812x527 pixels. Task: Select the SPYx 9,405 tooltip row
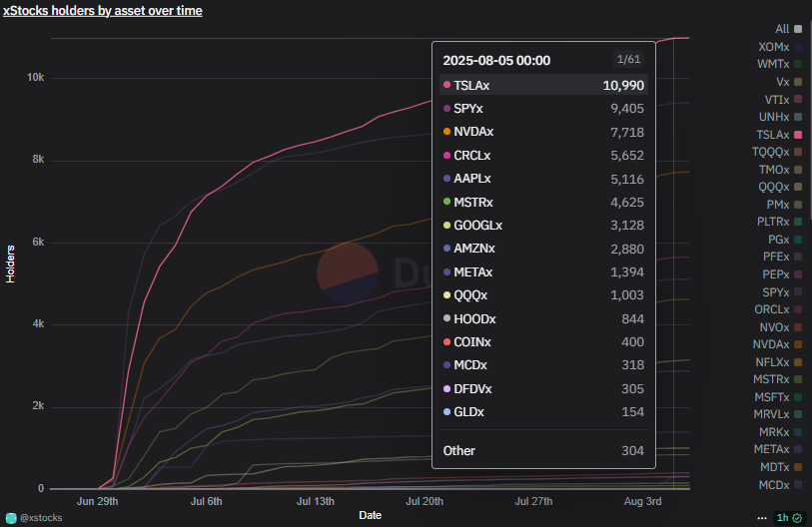[543, 109]
